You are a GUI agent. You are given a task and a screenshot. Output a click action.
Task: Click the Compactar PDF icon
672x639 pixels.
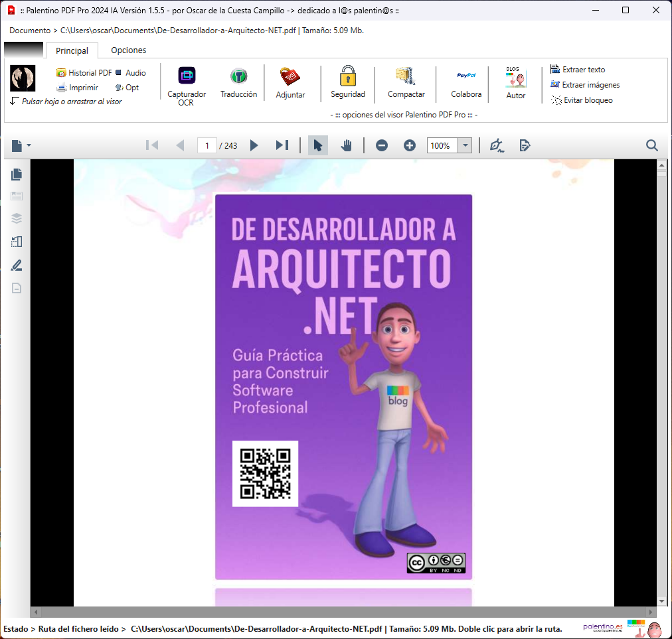click(x=406, y=76)
